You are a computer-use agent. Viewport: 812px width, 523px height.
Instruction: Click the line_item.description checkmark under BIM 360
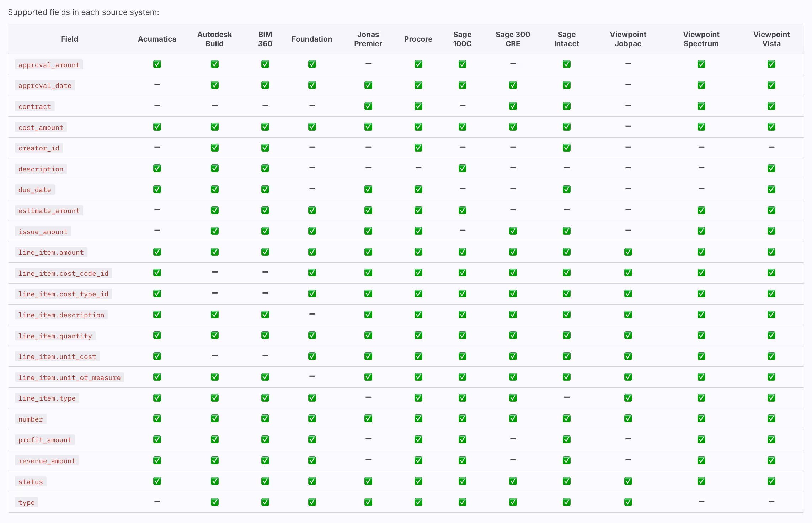pyautogui.click(x=265, y=315)
